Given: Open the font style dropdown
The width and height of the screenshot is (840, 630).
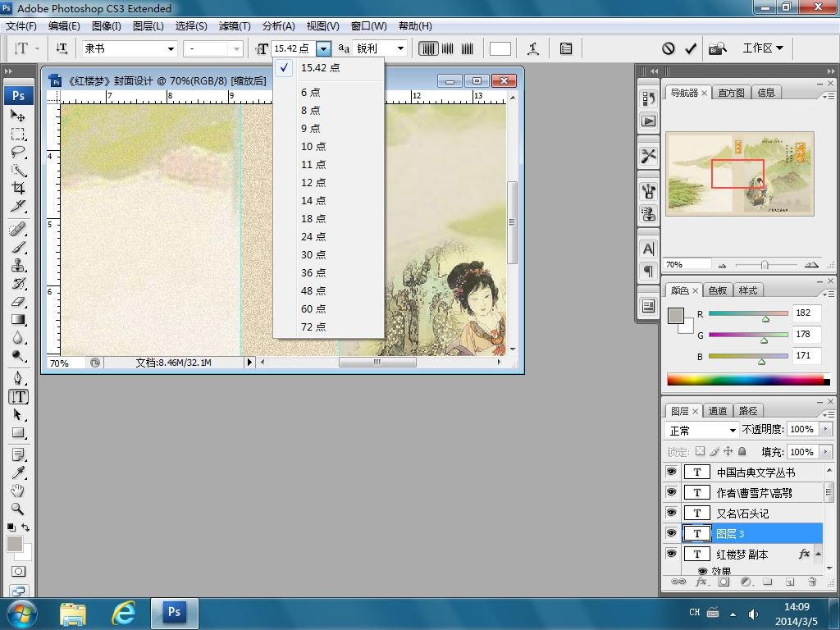Looking at the screenshot, I should [x=236, y=48].
